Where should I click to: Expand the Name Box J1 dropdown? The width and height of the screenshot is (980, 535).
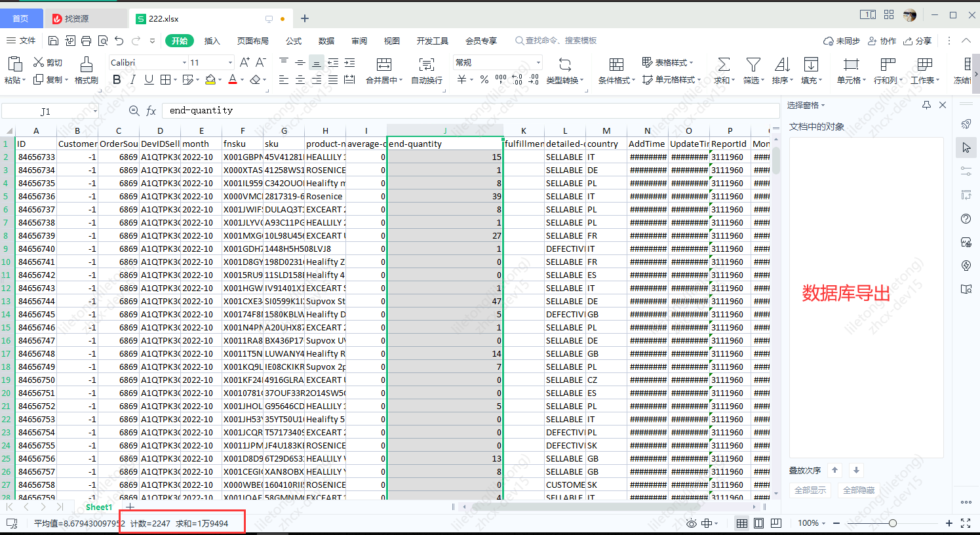(x=95, y=111)
